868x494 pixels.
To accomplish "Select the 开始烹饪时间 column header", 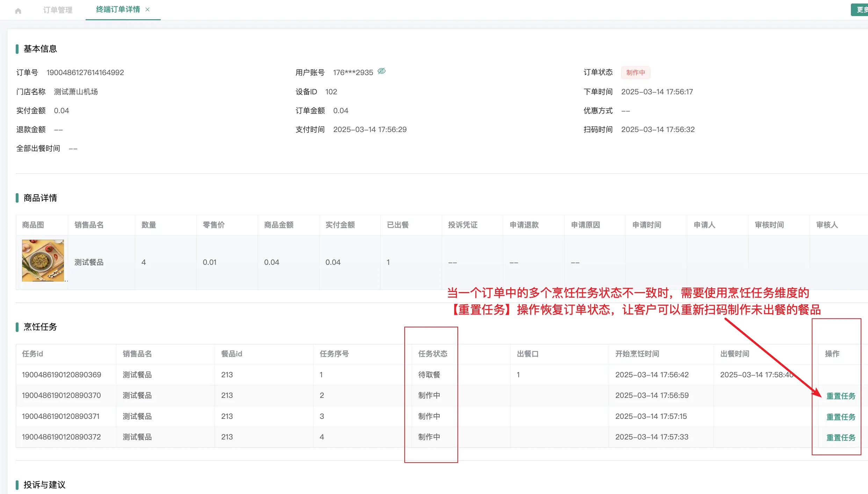I will pos(637,354).
